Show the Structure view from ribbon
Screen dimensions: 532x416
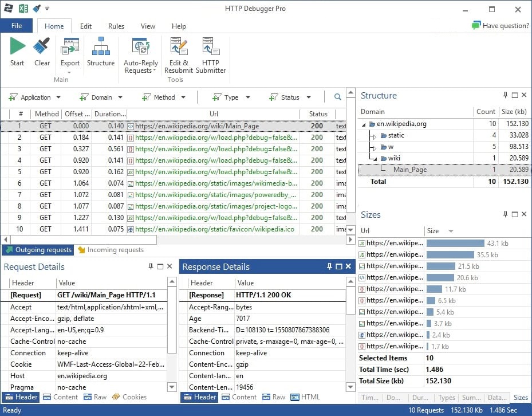[101, 52]
